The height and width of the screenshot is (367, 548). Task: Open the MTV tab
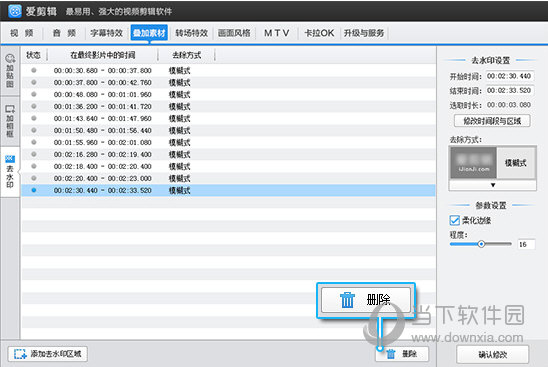[x=276, y=33]
